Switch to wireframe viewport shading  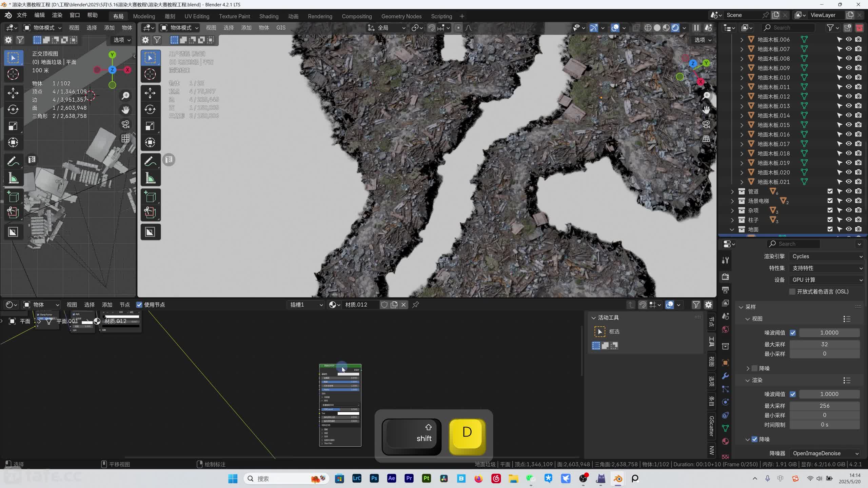pos(648,28)
